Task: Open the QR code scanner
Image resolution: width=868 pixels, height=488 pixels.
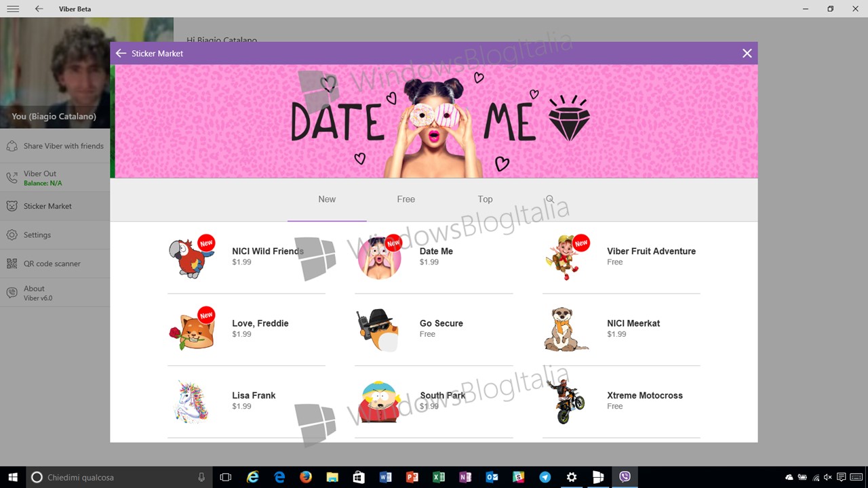Action: pos(55,264)
